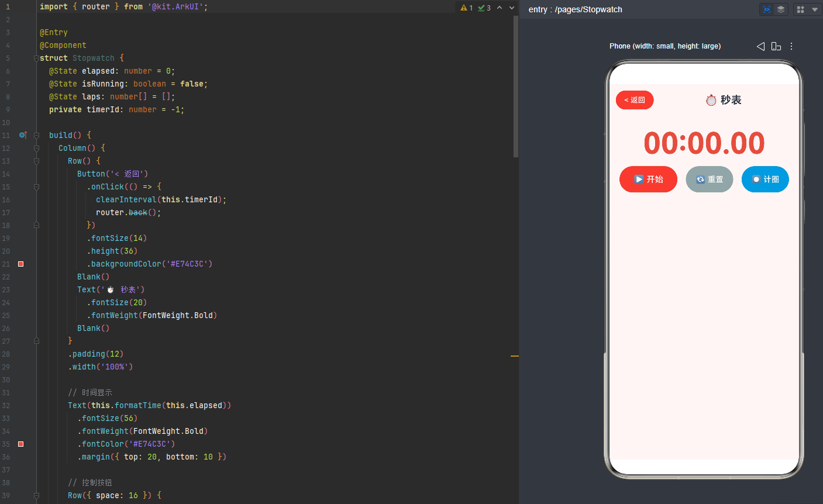The width and height of the screenshot is (823, 504).
Task: Click the 00:00.00 timer display
Action: pos(704,143)
